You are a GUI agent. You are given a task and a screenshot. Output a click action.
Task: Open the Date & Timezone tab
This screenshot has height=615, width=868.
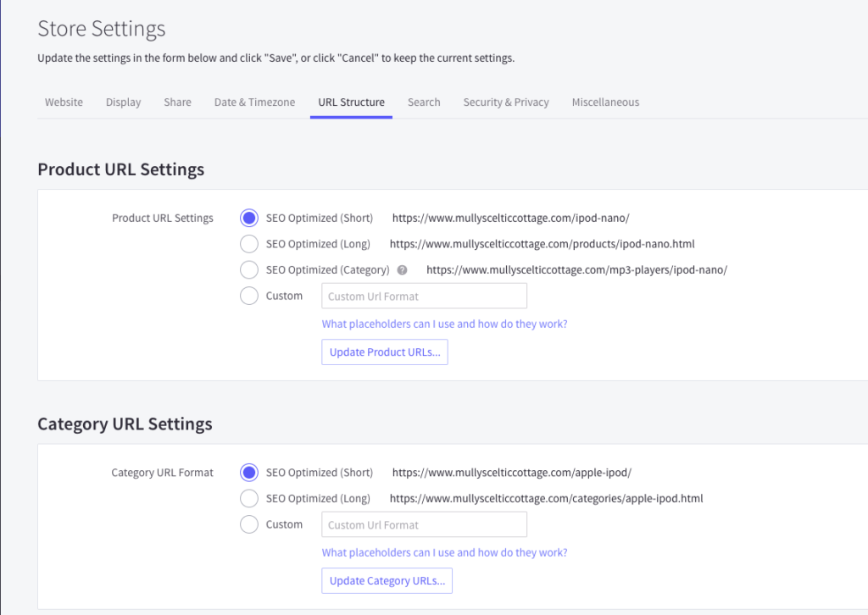(x=254, y=102)
